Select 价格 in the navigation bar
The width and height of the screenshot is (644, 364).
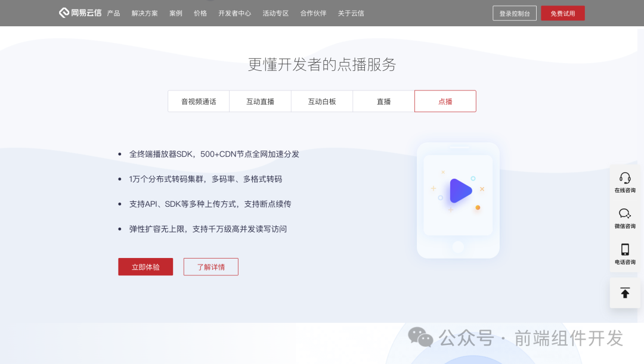200,13
